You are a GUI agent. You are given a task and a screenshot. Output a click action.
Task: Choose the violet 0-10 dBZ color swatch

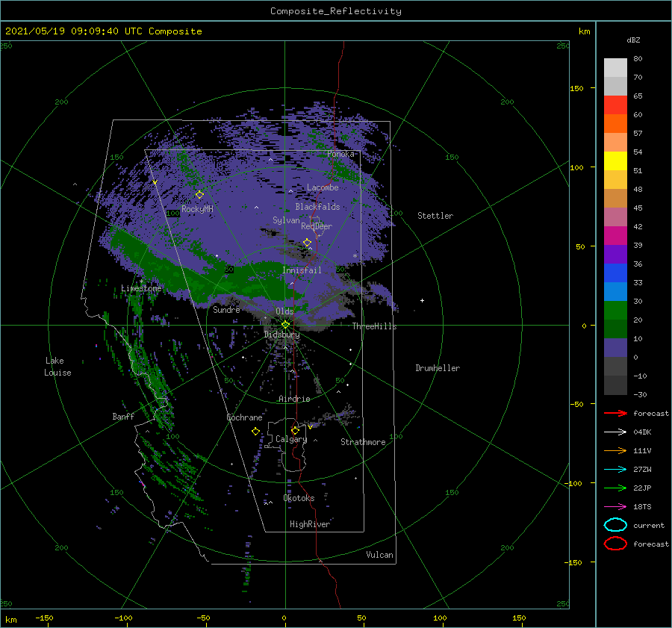615,347
